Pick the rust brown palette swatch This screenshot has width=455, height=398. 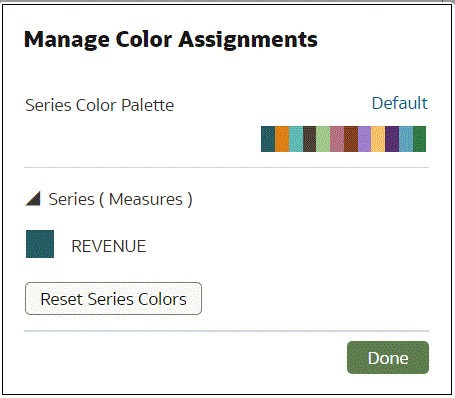click(x=351, y=139)
